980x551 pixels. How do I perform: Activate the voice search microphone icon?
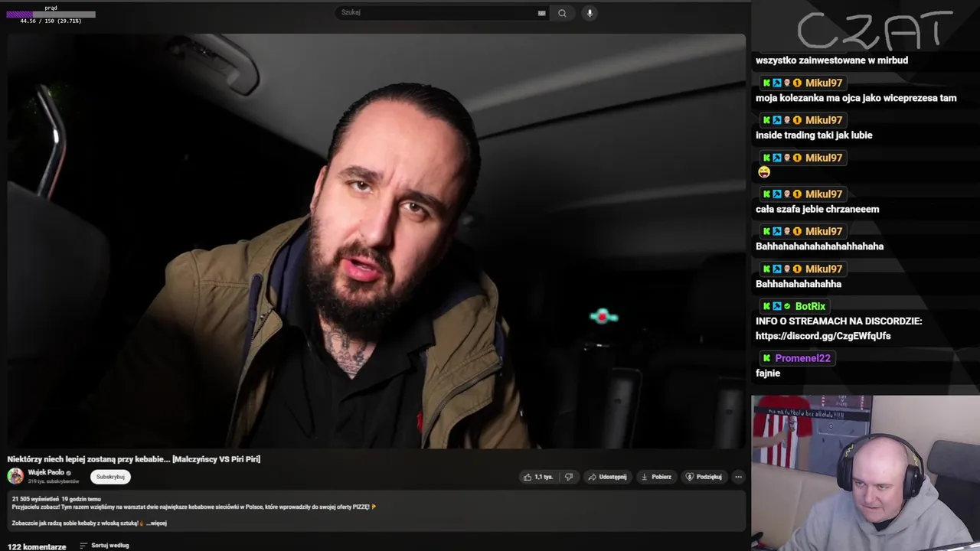pyautogui.click(x=590, y=13)
